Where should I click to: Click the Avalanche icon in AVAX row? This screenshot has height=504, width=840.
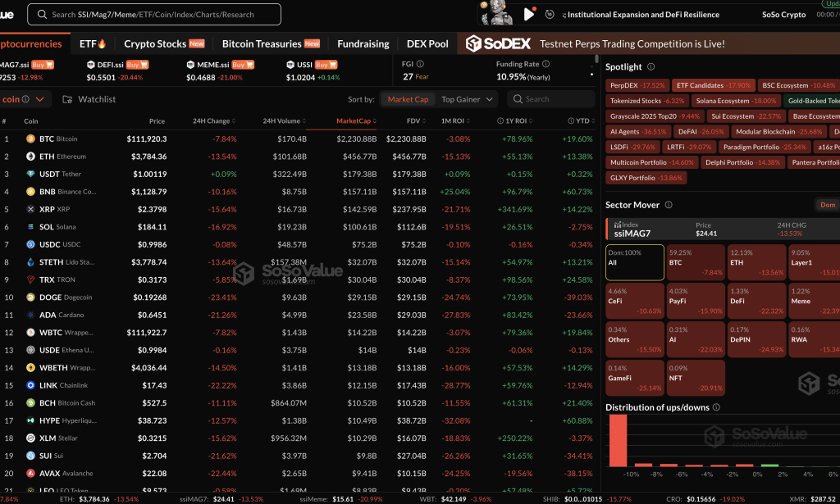click(x=30, y=474)
